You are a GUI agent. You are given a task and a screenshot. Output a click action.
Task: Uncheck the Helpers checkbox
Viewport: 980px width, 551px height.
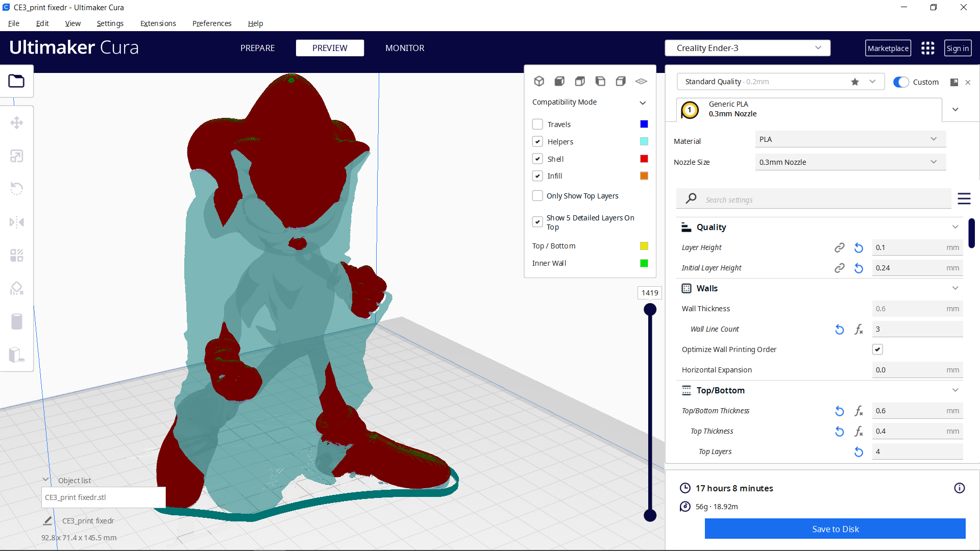coord(537,142)
